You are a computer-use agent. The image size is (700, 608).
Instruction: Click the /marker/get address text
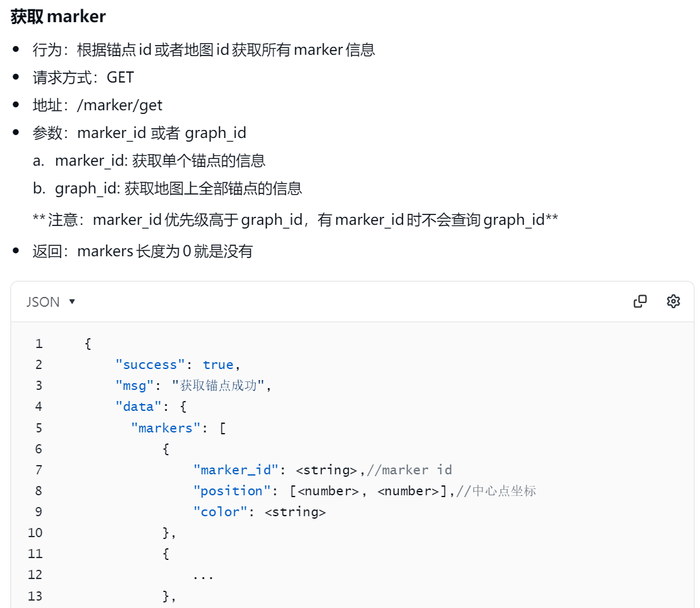[120, 105]
